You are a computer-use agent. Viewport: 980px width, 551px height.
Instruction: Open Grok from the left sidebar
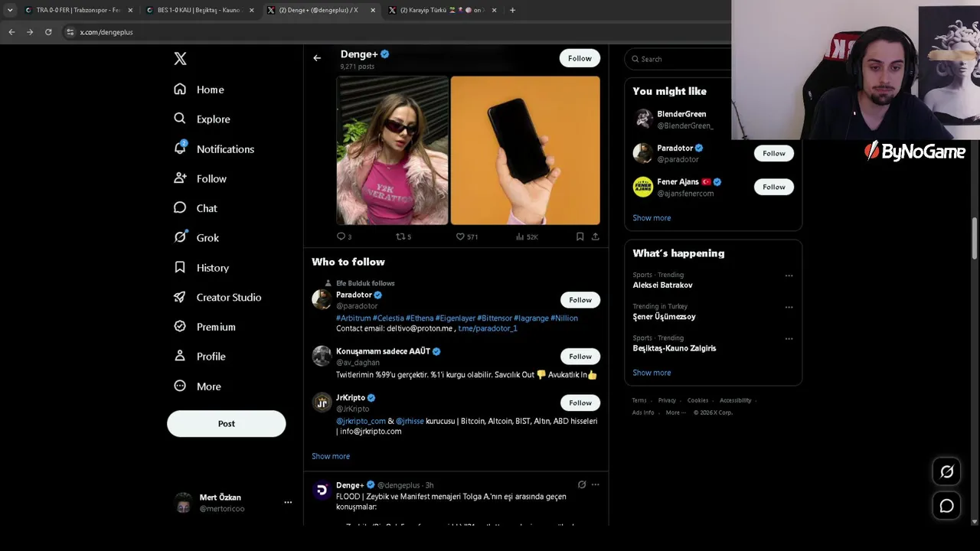click(196, 238)
